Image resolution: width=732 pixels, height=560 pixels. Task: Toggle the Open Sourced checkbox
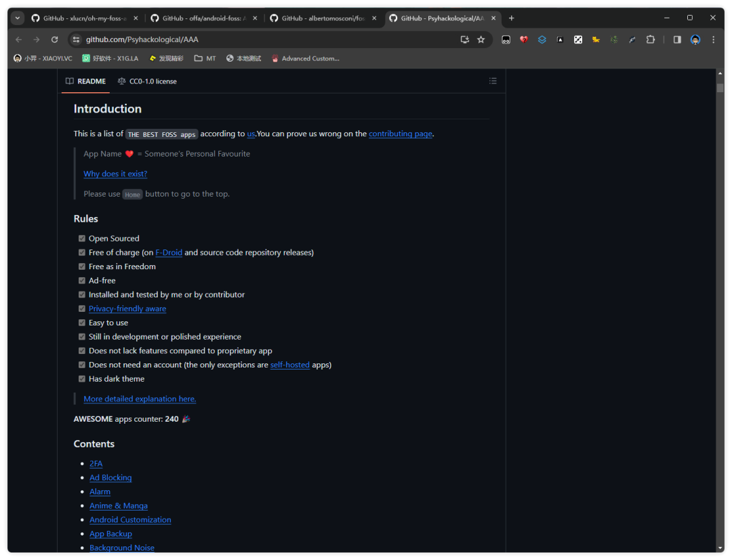pos(82,239)
